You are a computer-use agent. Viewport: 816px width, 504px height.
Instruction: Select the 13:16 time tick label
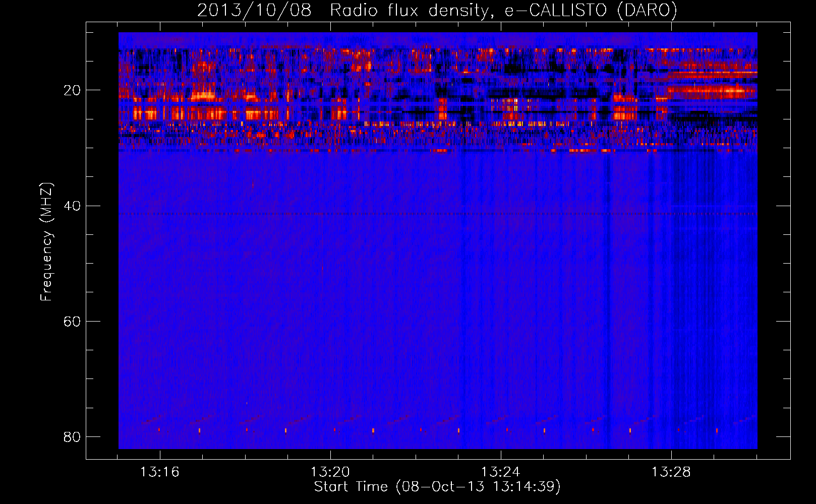pyautogui.click(x=160, y=472)
